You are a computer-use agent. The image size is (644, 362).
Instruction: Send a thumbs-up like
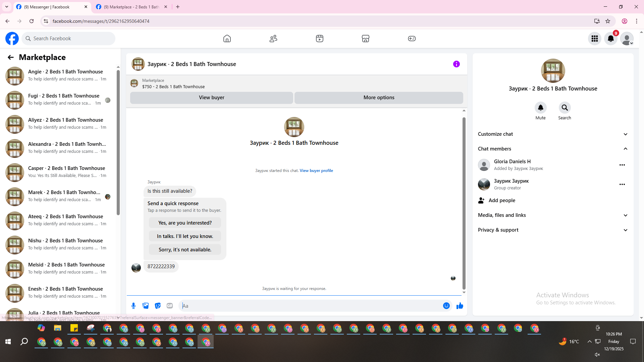(460, 306)
